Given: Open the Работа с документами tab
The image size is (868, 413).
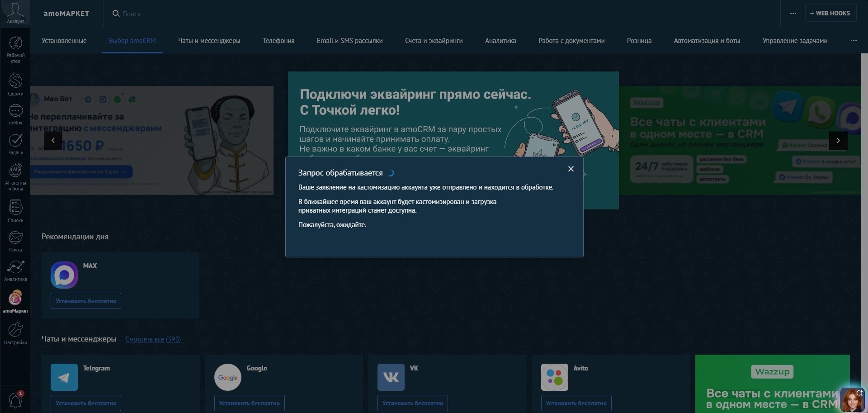Looking at the screenshot, I should 571,41.
